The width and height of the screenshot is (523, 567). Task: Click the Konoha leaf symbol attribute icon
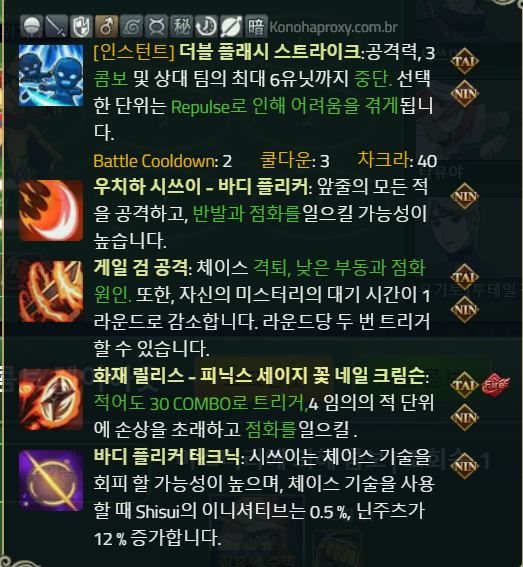coord(131,26)
